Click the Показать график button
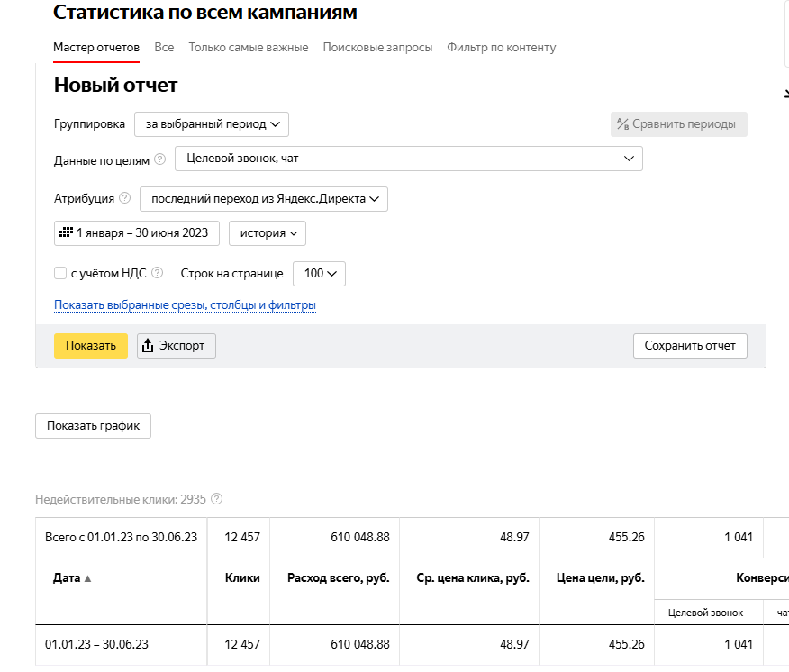This screenshot has width=789, height=672. click(93, 426)
